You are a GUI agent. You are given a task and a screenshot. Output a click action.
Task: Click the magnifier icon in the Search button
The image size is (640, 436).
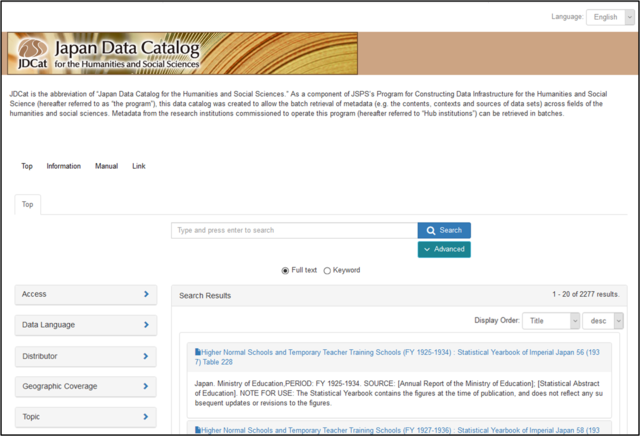pos(431,231)
